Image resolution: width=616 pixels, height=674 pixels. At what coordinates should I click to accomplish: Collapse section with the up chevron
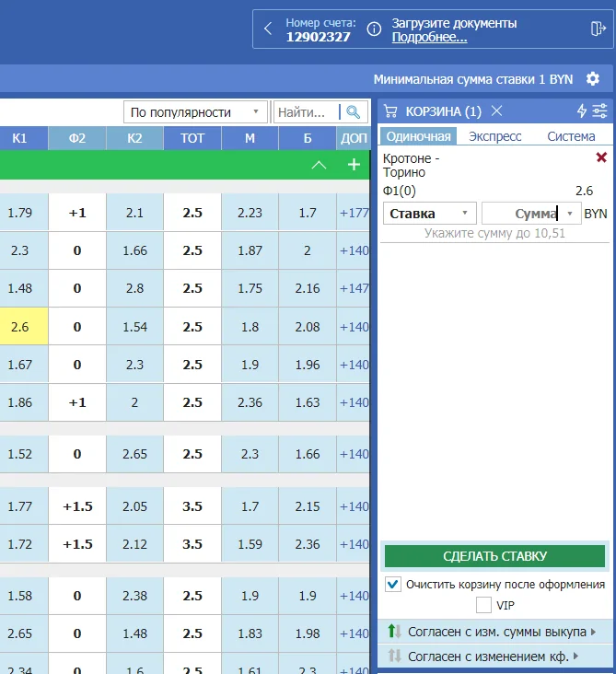pos(319,165)
